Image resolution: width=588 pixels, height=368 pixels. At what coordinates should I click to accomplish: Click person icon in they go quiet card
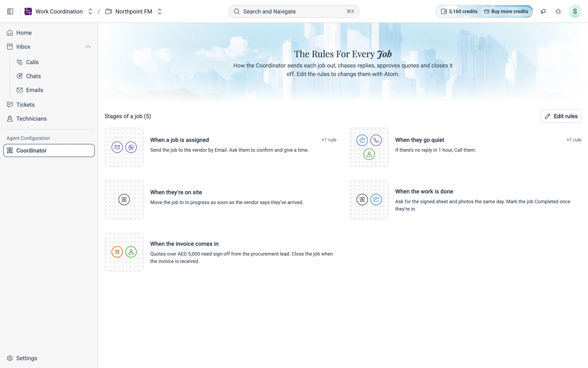click(x=369, y=154)
